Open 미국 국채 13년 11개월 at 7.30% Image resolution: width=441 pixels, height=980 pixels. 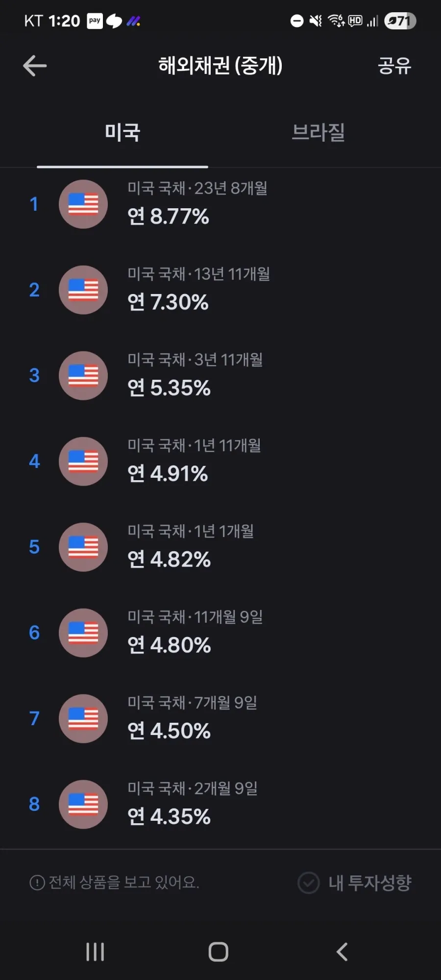(x=220, y=290)
